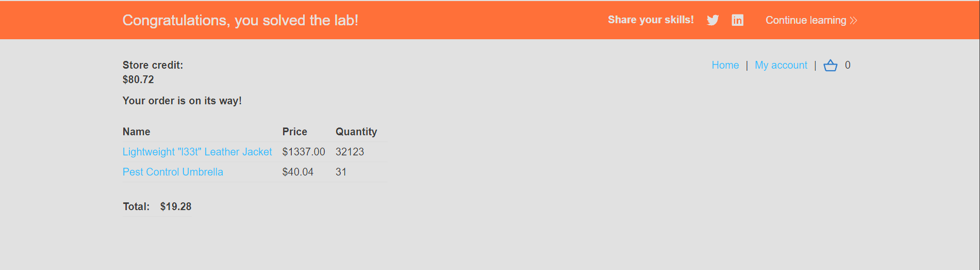Click the double chevron after Continue learning

click(x=854, y=20)
